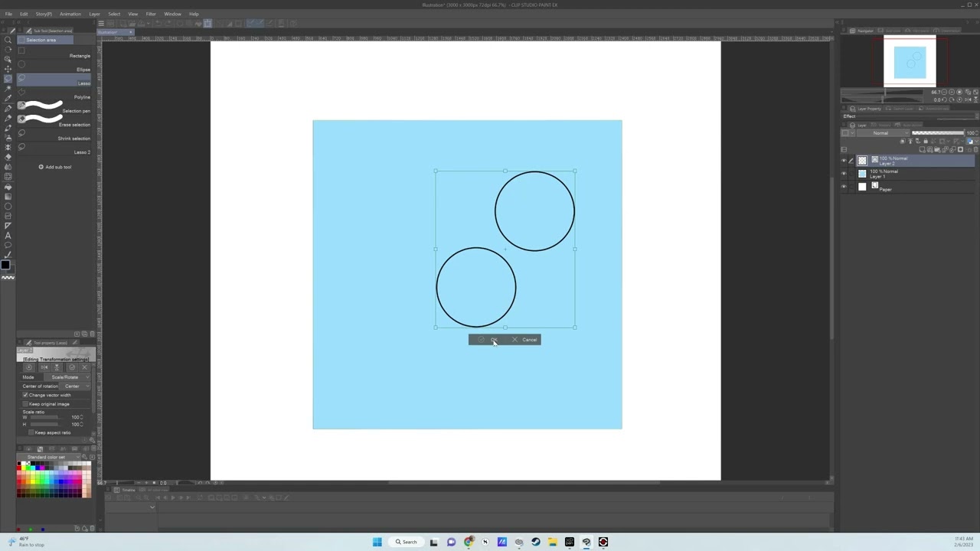Click the Timeline play button
Viewport: 980px width, 551px height.
point(172,497)
